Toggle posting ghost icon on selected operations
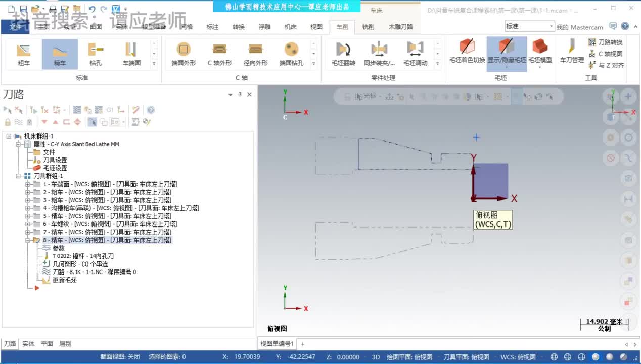This screenshot has height=364, width=641. pyautogui.click(x=29, y=122)
